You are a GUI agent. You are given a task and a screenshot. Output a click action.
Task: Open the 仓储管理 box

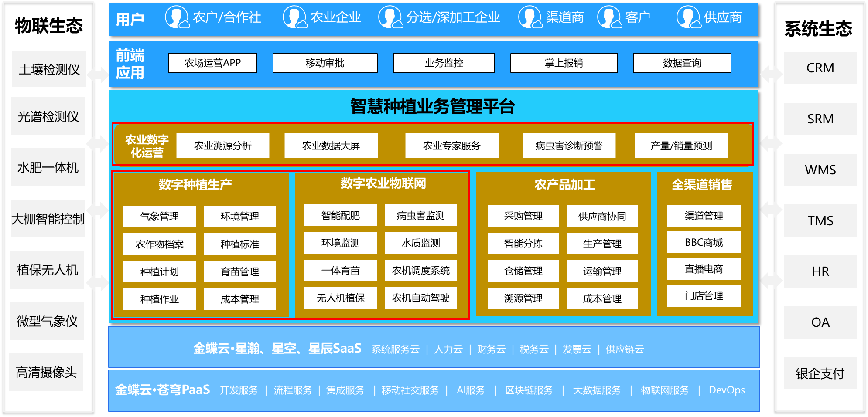point(523,271)
